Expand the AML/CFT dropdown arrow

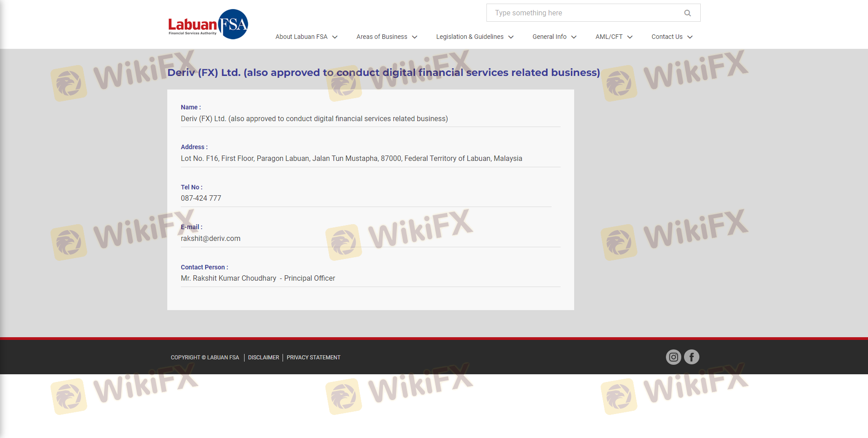tap(630, 37)
